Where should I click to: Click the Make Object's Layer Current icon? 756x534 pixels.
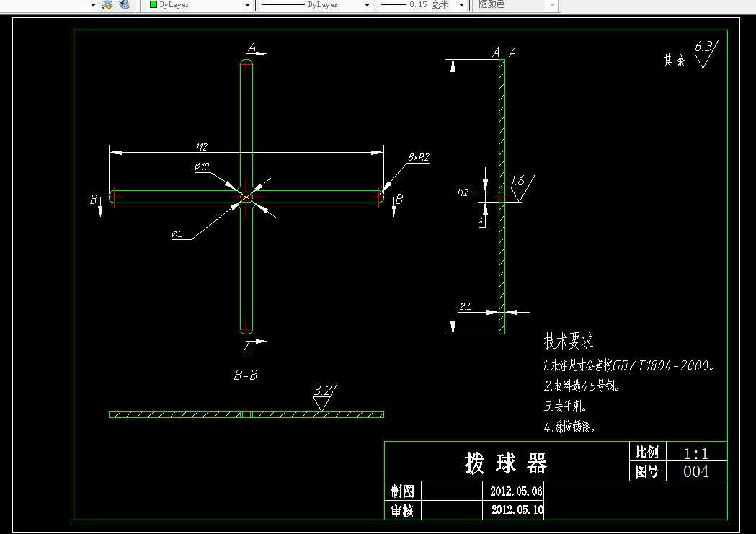pyautogui.click(x=107, y=5)
